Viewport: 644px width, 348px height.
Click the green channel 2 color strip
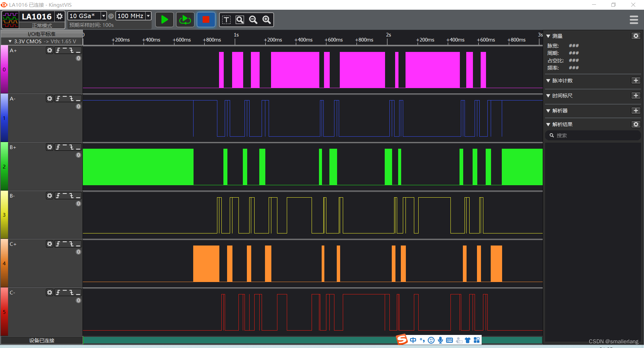point(4,166)
